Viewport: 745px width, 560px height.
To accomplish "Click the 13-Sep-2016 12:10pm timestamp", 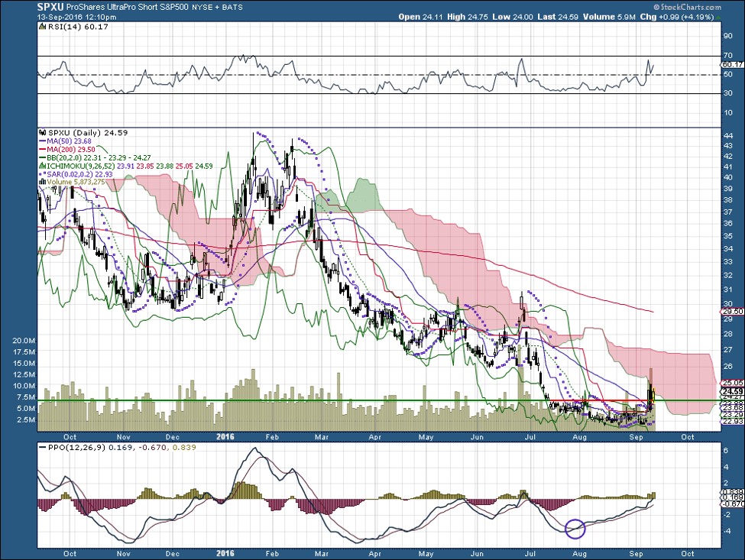I will point(77,17).
